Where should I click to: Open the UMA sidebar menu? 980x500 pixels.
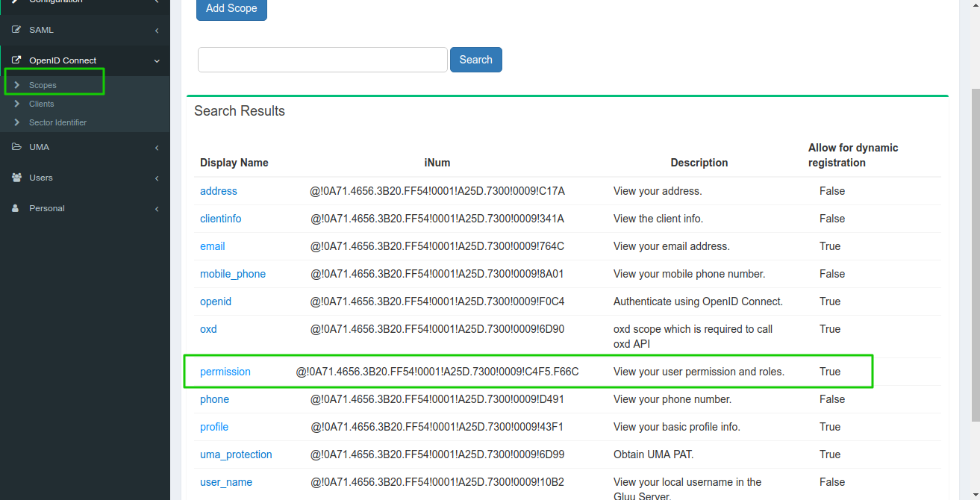[x=85, y=147]
